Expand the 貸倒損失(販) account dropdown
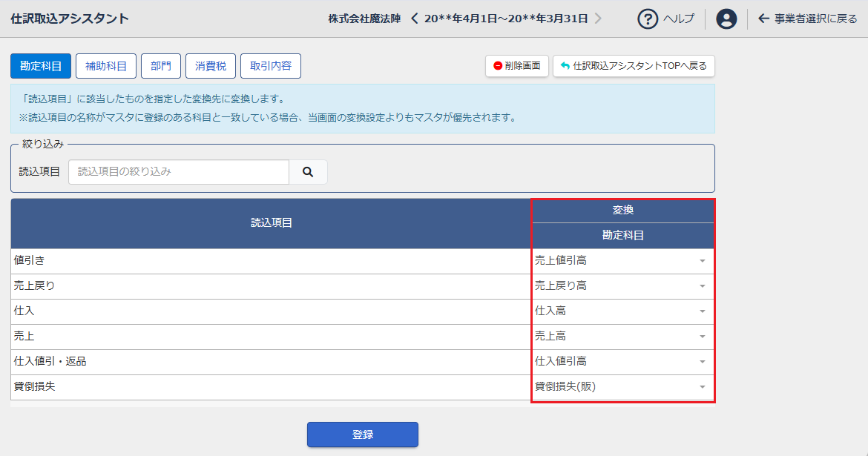868x456 pixels. point(622,387)
